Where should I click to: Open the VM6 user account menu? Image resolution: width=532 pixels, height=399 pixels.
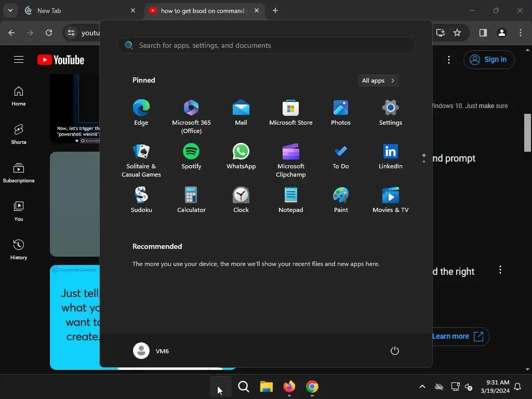click(x=151, y=351)
